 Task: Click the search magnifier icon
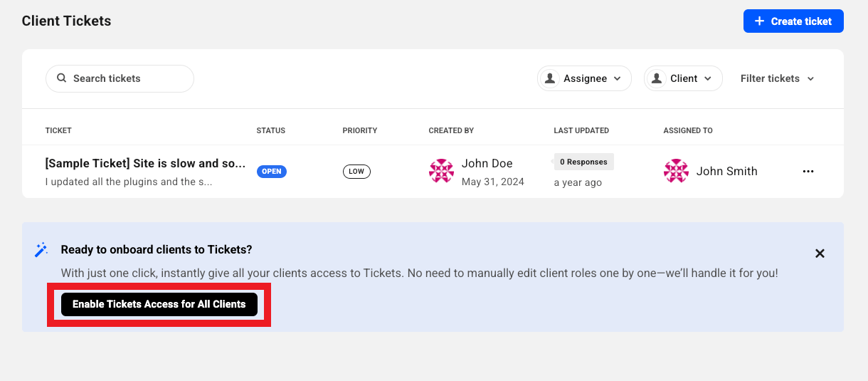pyautogui.click(x=61, y=78)
